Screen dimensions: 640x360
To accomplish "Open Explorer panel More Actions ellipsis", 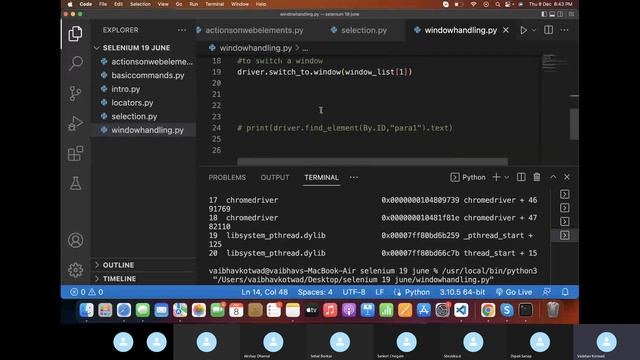I will (x=182, y=30).
